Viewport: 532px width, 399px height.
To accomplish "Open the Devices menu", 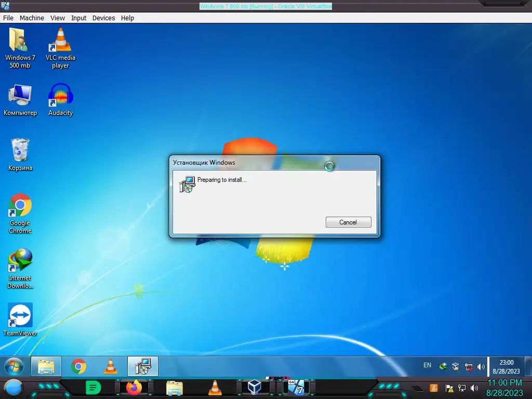I will click(x=103, y=18).
